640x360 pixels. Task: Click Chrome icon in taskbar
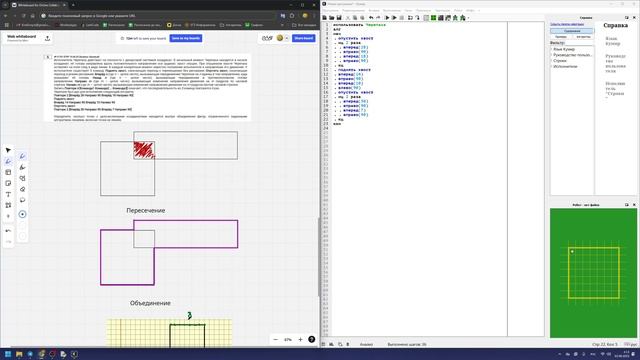tap(41, 354)
